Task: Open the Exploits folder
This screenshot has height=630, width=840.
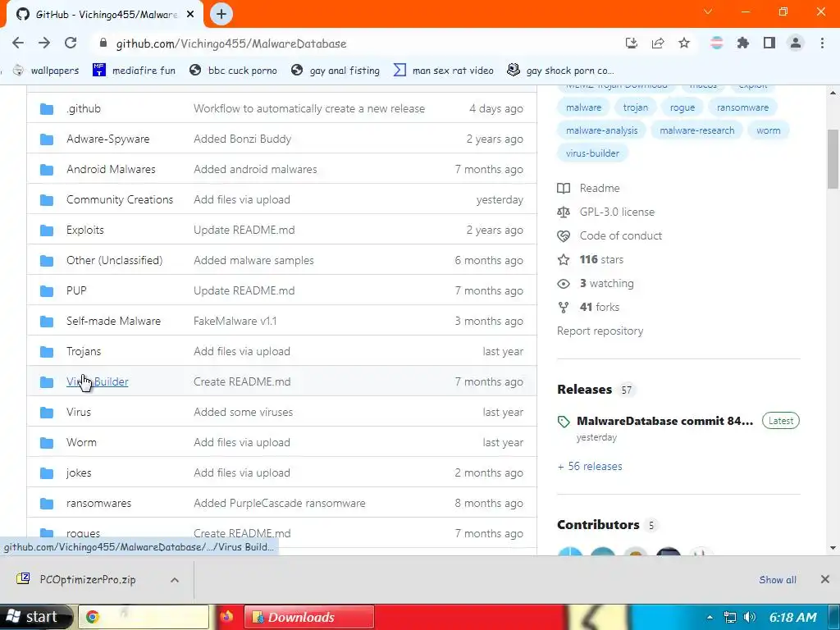Action: tap(85, 230)
